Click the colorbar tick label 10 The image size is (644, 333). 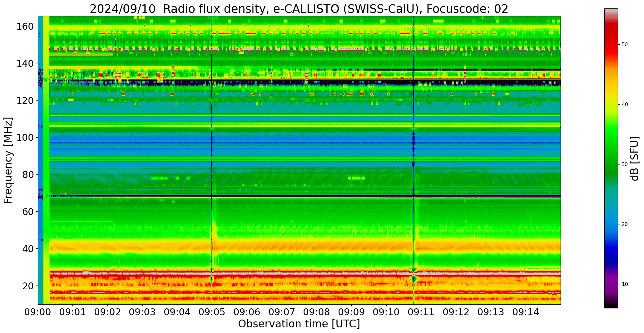tap(625, 284)
